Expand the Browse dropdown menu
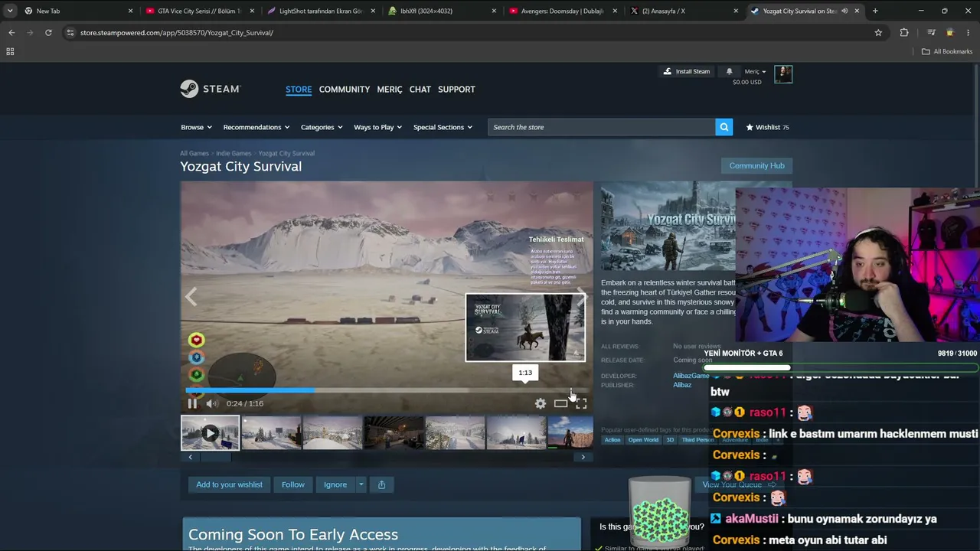This screenshot has width=980, height=551. 196,127
